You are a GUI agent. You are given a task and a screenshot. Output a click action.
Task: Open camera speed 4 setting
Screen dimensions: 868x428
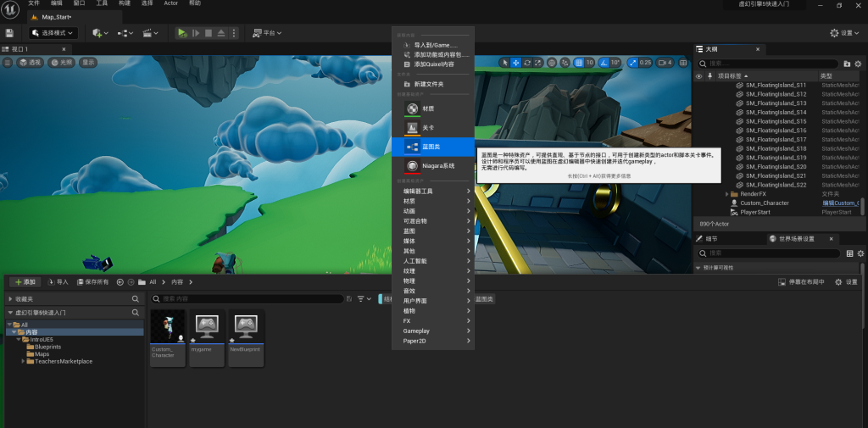666,63
